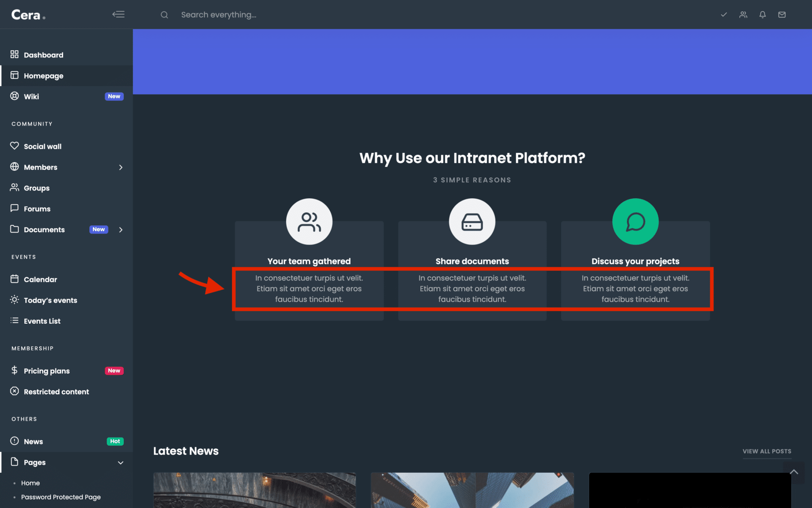Open the first Latest News thumbnail

click(x=254, y=490)
